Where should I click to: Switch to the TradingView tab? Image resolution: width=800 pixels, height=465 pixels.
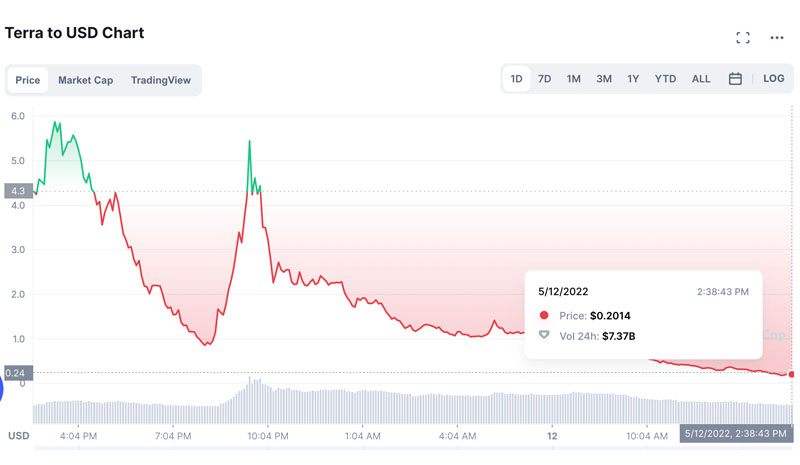161,80
